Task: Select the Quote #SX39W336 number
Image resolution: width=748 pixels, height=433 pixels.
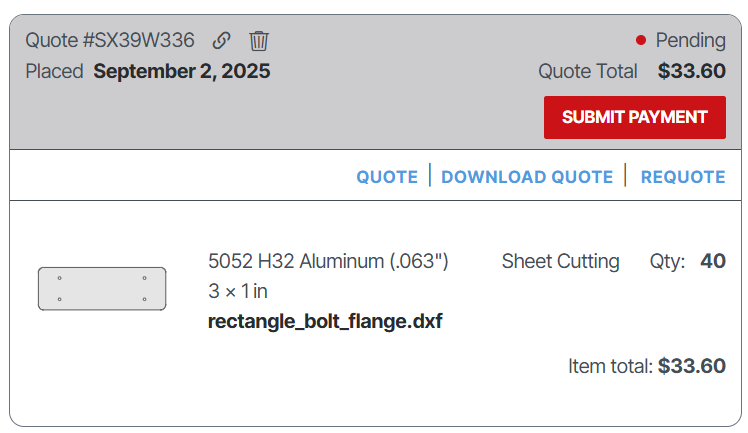Action: 110,41
